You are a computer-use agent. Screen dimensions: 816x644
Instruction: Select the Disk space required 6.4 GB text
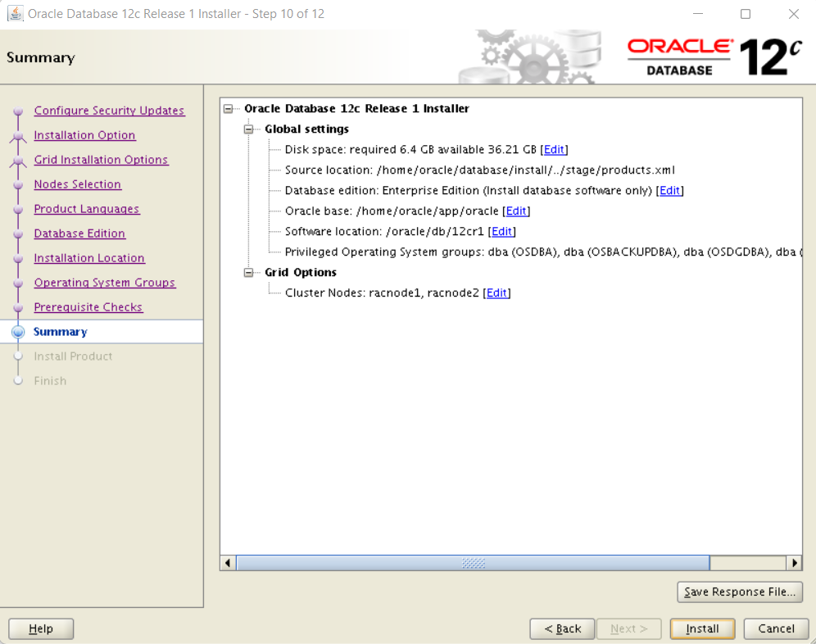click(410, 149)
